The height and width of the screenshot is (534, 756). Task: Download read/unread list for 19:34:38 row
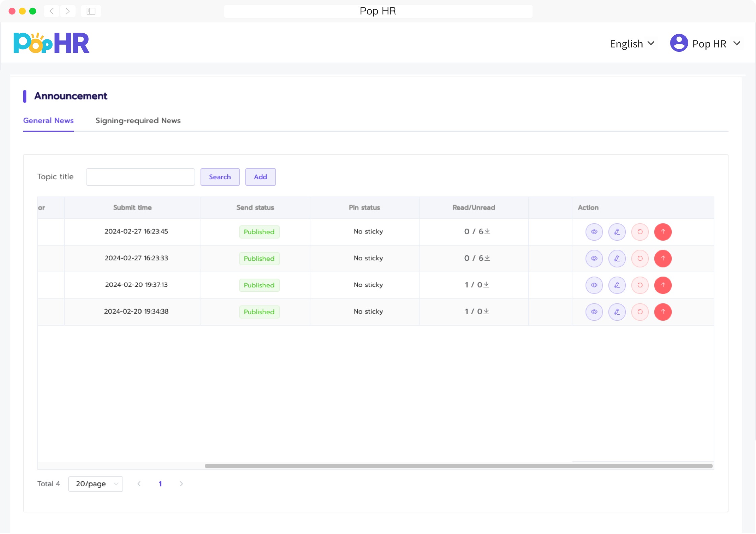[x=486, y=312]
